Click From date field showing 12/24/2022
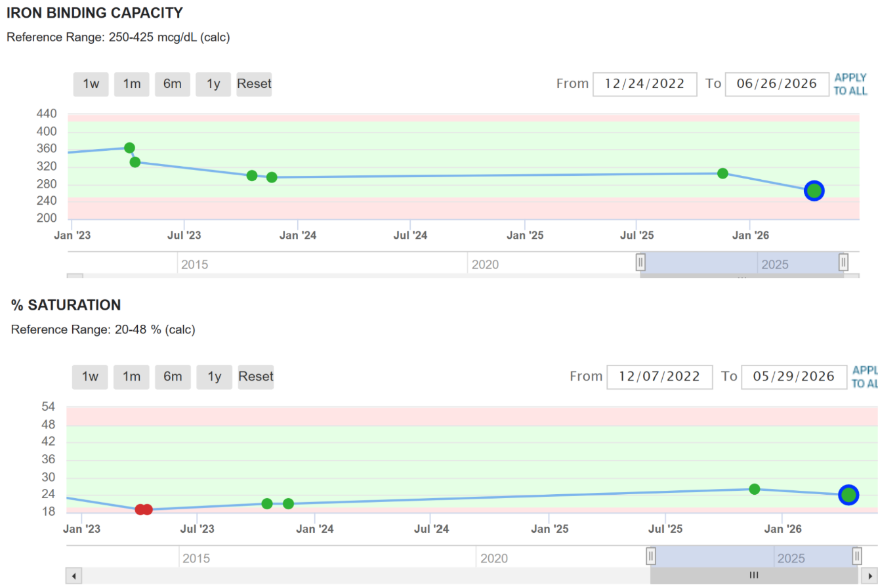Image resolution: width=878 pixels, height=588 pixels. coord(645,84)
